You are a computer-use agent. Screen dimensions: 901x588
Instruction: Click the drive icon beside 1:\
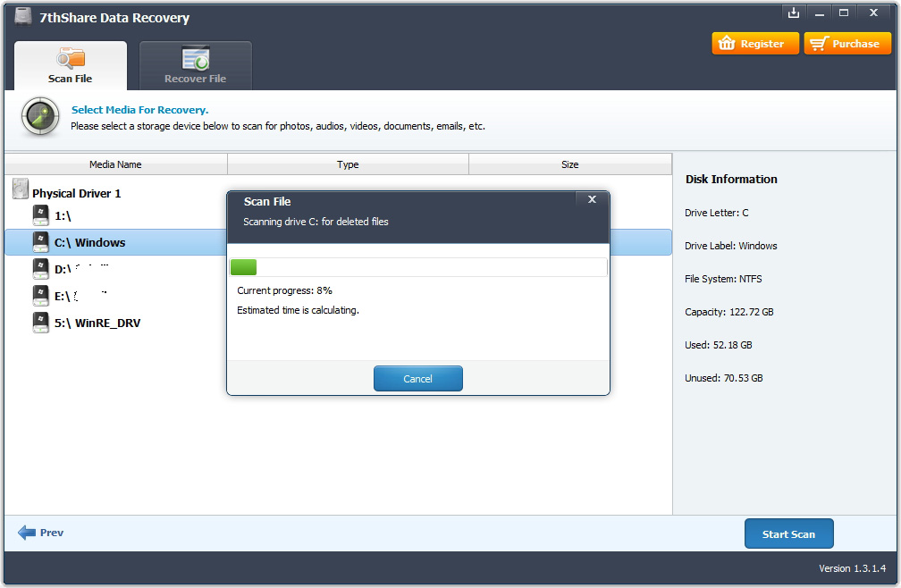coord(41,215)
